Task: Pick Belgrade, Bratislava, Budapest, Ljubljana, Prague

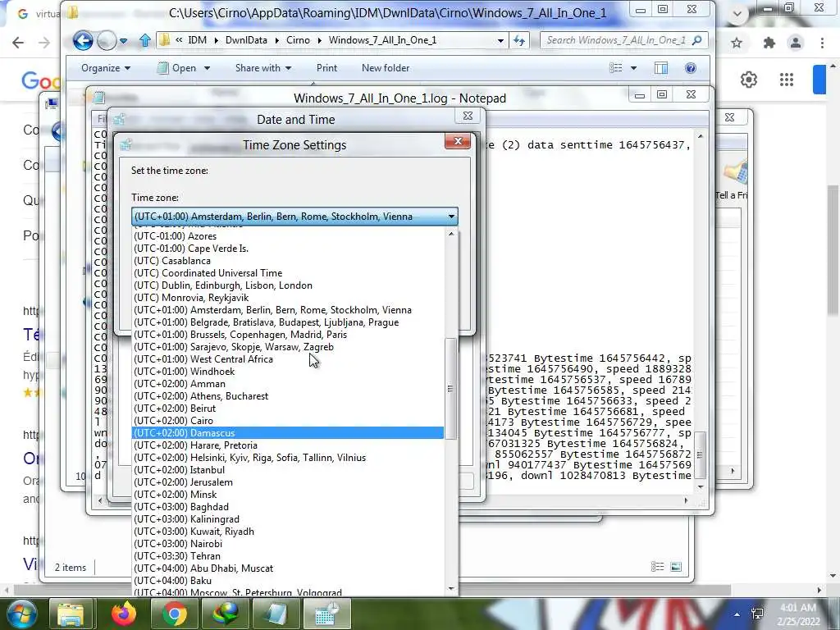Action: click(x=288, y=322)
